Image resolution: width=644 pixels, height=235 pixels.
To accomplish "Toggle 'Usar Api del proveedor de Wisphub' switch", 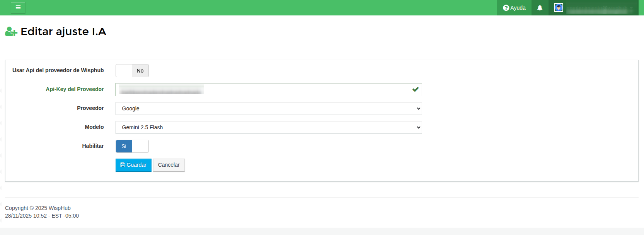I will tap(132, 71).
